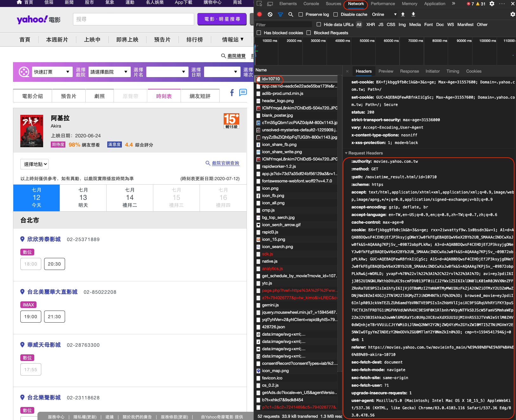Click the Yahoo movies search field
This screenshot has height=420, width=516.
tap(134, 19)
